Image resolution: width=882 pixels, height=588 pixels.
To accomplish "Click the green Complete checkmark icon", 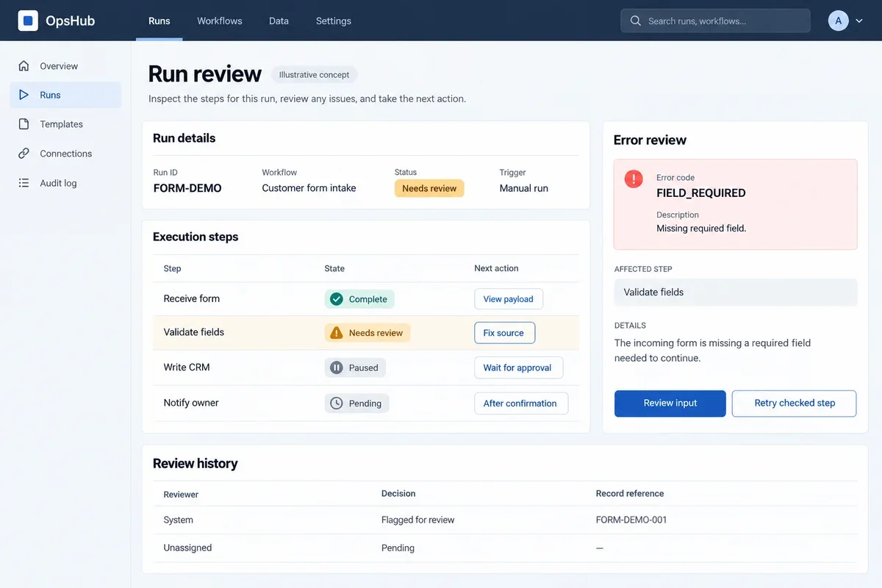I will pos(337,299).
